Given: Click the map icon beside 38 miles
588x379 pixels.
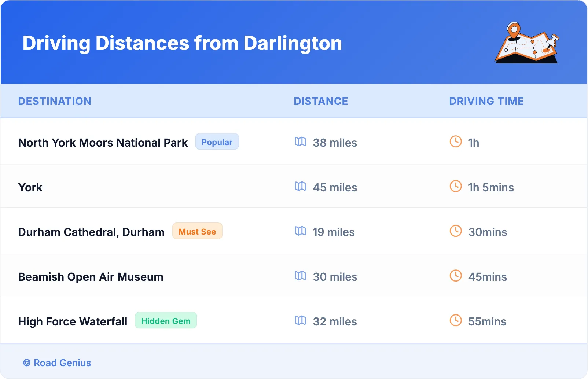Looking at the screenshot, I should pyautogui.click(x=300, y=141).
